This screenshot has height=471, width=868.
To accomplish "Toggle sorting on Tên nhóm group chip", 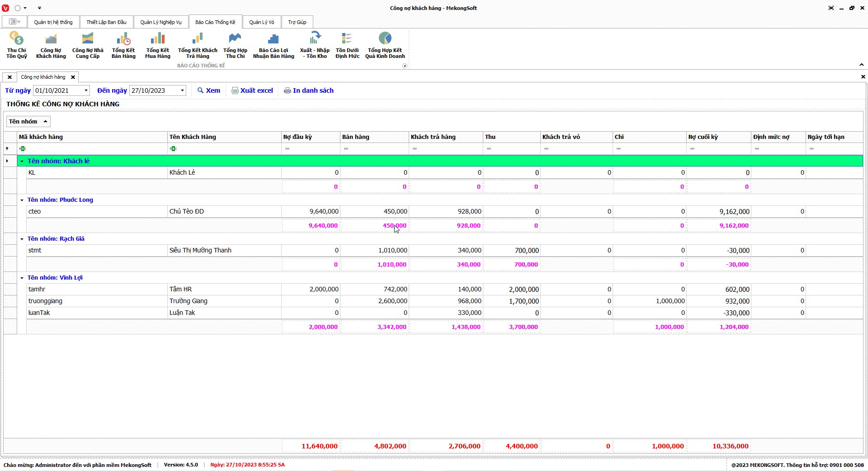I will click(28, 121).
